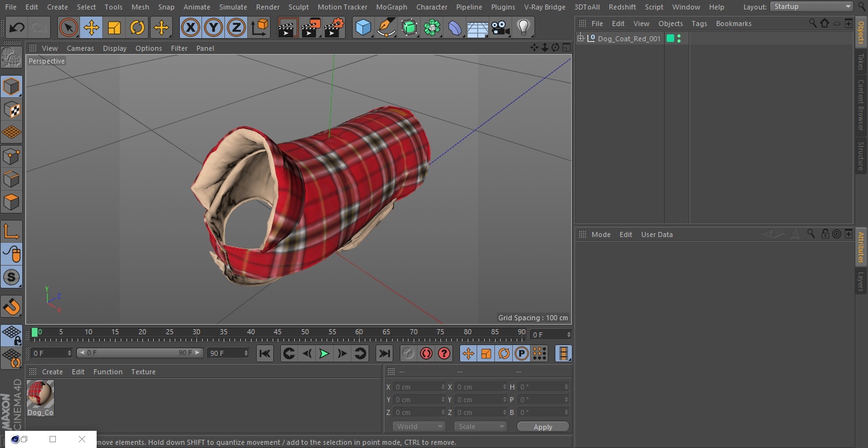Expand Dog_Coat_Red_001 object tree
Viewport: 868px width, 448px height.
[580, 39]
